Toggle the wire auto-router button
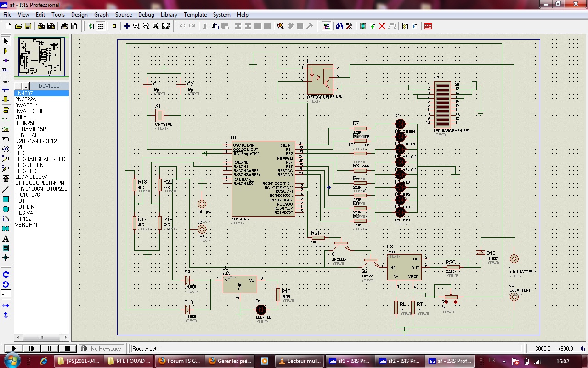 (327, 26)
